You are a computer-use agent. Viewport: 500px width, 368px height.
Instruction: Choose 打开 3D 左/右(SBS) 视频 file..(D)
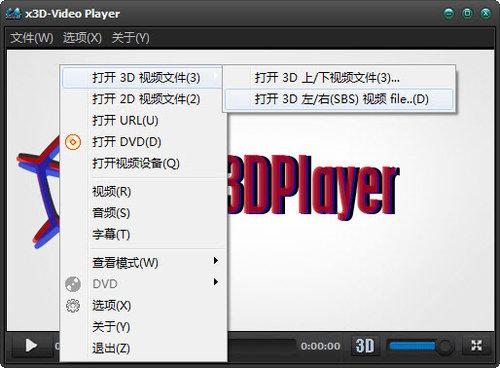[339, 99]
